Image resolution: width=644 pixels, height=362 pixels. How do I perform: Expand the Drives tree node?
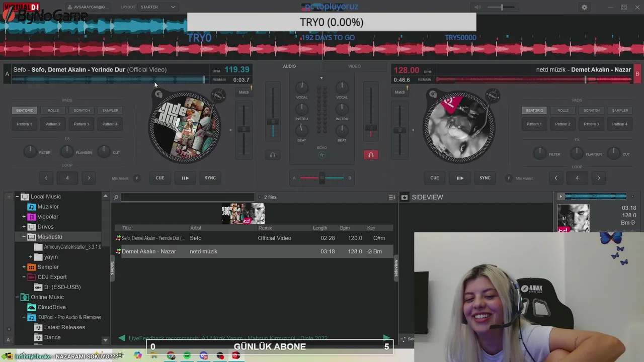point(24,227)
